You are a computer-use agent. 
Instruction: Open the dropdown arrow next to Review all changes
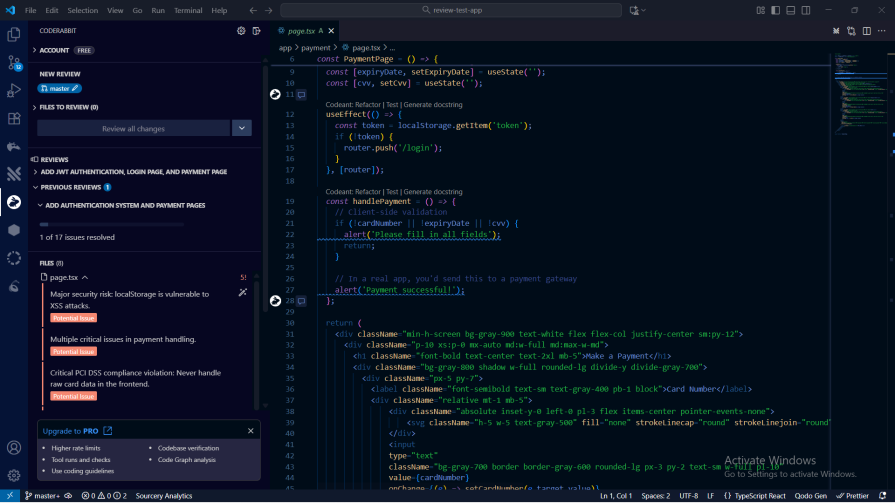242,128
